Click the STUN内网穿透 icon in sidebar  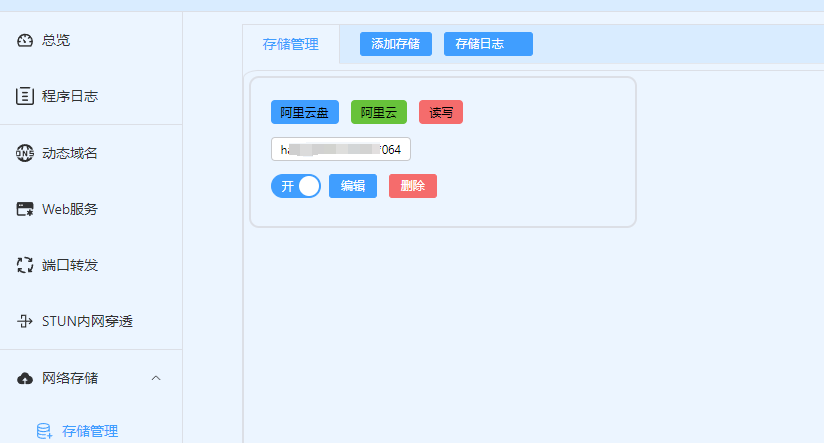[25, 322]
